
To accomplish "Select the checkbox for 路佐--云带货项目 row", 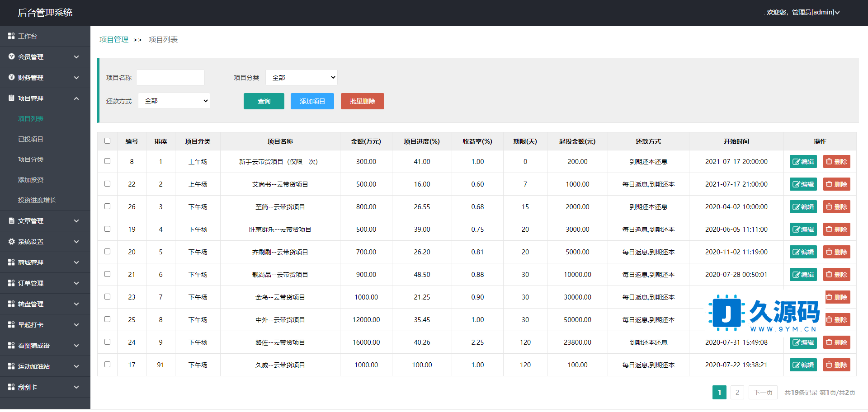I will (x=107, y=342).
